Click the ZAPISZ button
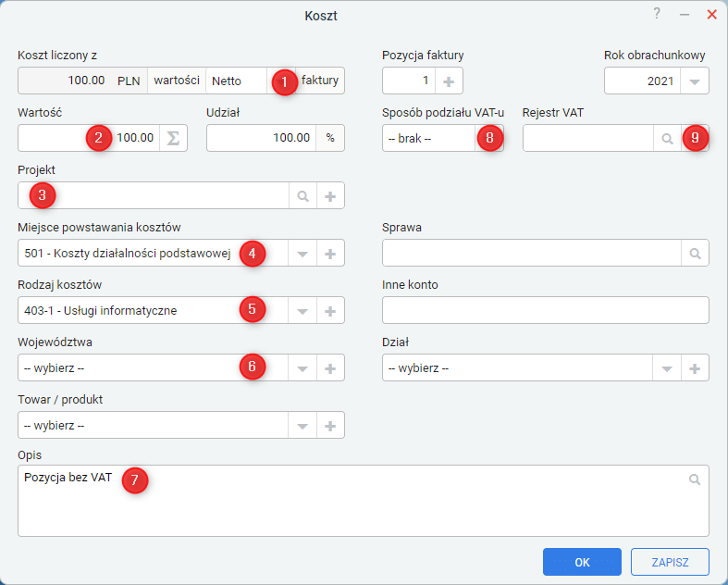This screenshot has width=728, height=585. pos(670,562)
